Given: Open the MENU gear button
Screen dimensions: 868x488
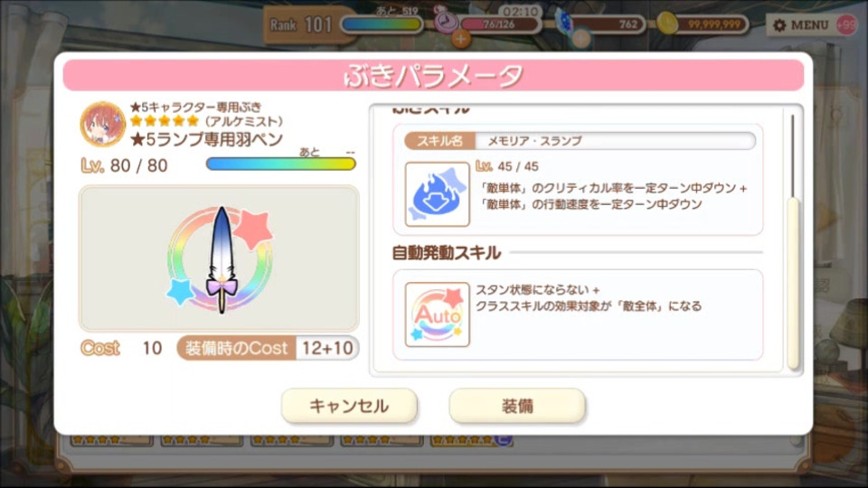Looking at the screenshot, I should point(802,25).
